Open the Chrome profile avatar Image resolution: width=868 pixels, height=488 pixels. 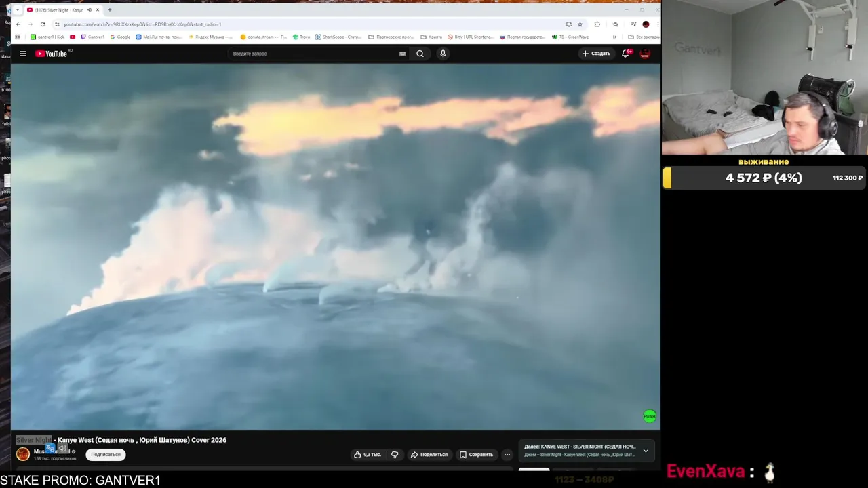tap(646, 24)
